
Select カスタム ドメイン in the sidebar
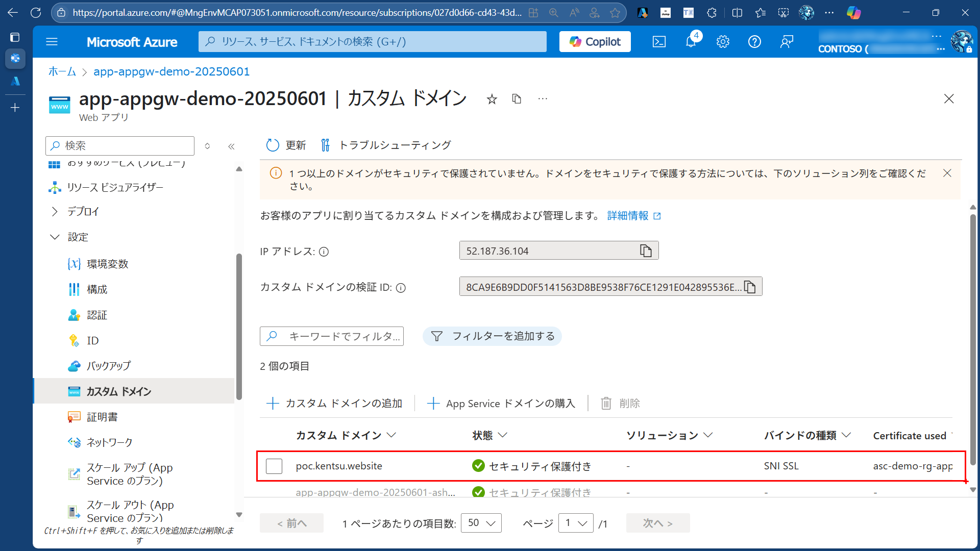[x=117, y=391]
